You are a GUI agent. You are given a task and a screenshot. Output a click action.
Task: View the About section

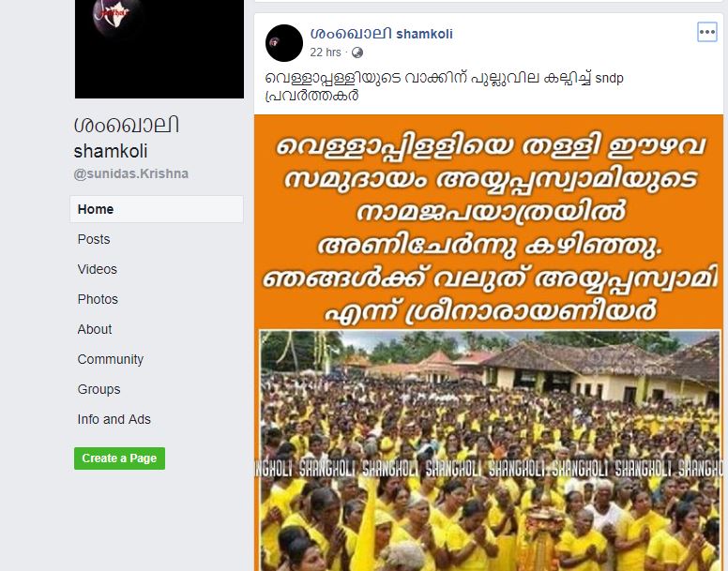95,329
